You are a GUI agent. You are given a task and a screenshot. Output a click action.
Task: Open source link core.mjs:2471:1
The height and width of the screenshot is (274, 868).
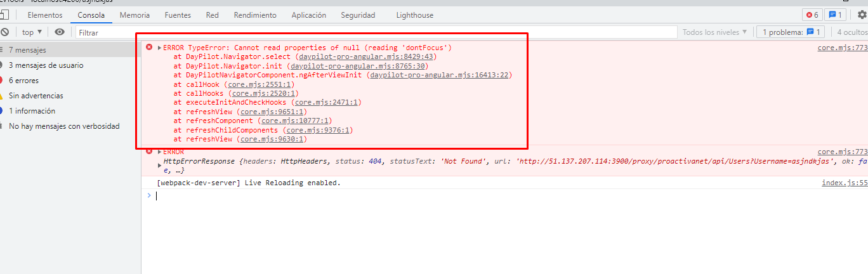326,102
